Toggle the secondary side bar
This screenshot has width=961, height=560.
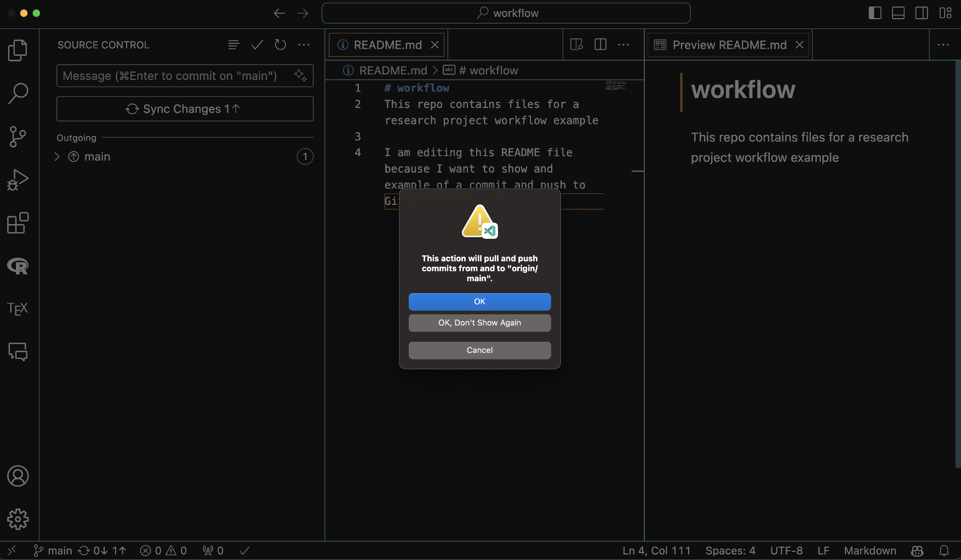922,13
